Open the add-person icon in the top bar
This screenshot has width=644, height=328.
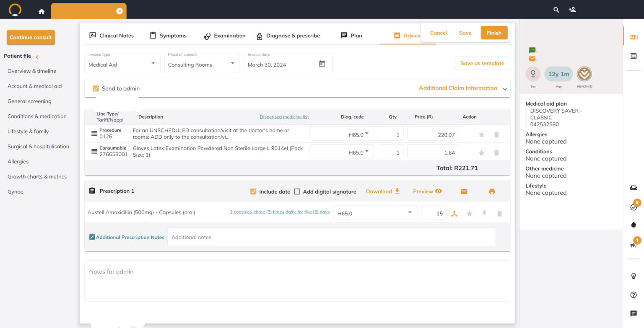pyautogui.click(x=572, y=9)
